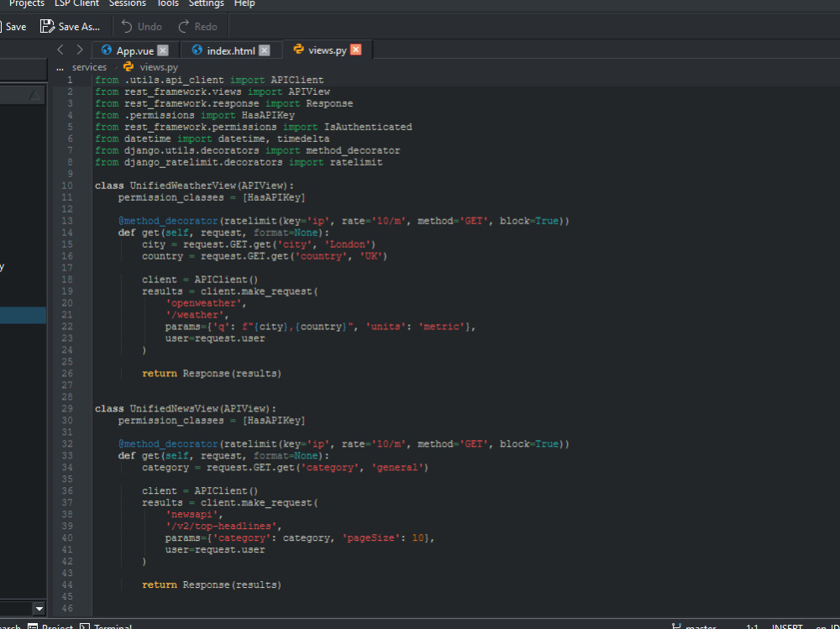Click IsAuthenticated on line 5
The width and height of the screenshot is (840, 629).
[x=368, y=127]
